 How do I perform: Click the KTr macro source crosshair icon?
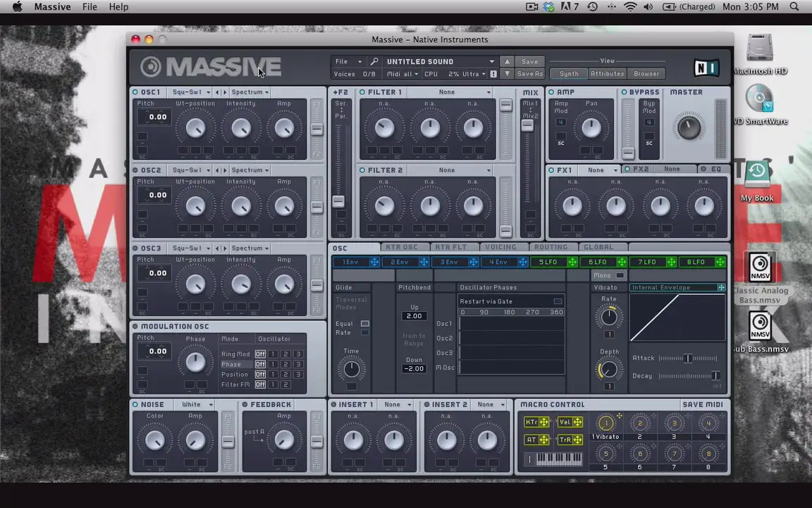point(543,423)
